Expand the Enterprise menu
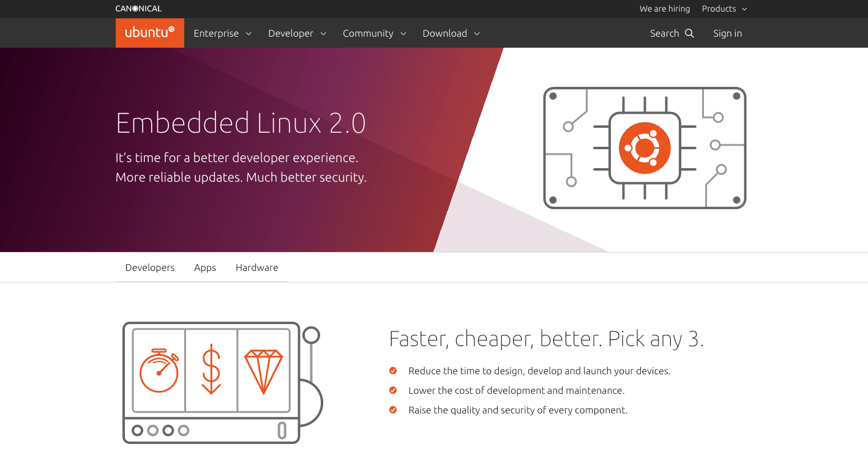The width and height of the screenshot is (868, 466). (223, 33)
